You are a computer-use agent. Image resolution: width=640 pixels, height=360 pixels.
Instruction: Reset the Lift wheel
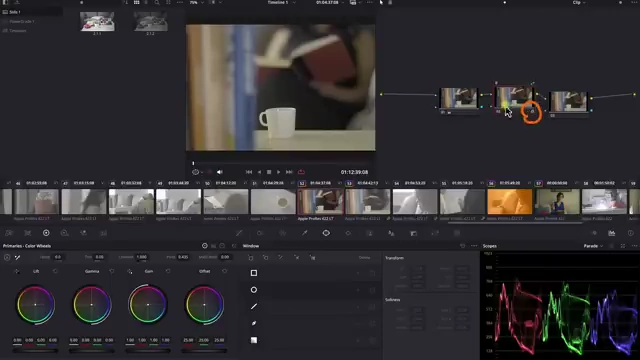click(55, 271)
